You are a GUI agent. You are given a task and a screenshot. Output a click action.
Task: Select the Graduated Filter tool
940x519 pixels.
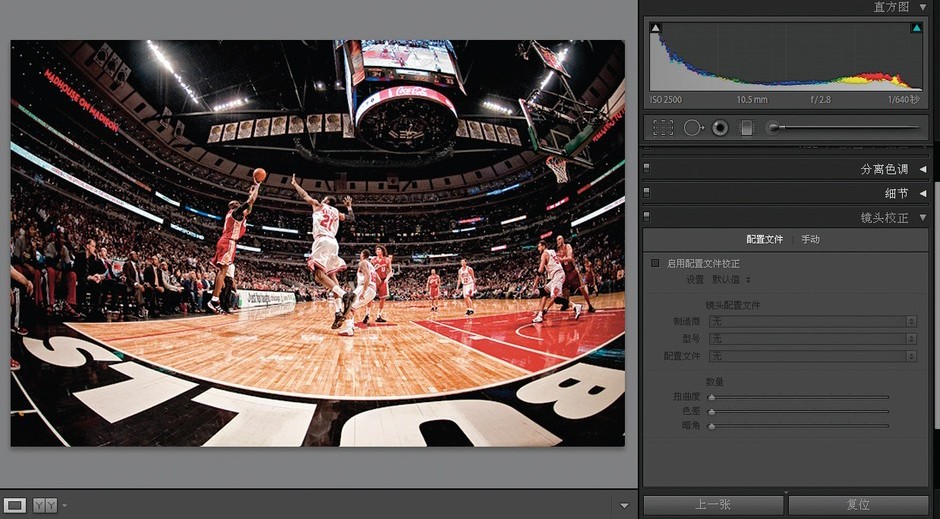[746, 128]
